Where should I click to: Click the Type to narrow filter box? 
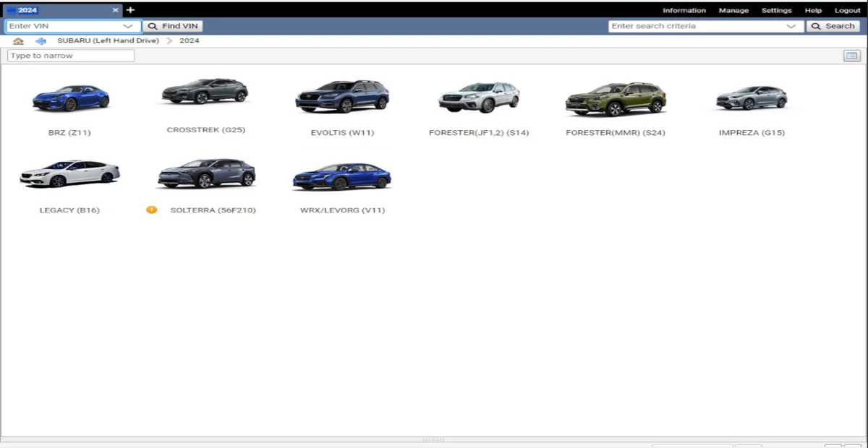[x=71, y=56]
